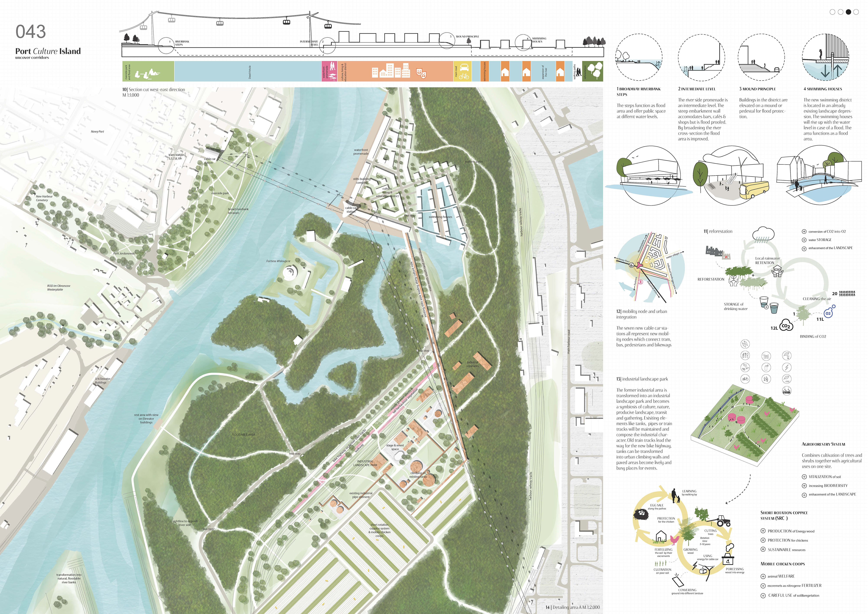Screen dimensions: 868x614
Task: Click the circular sketch with the yellow bus
Action: pos(732,175)
